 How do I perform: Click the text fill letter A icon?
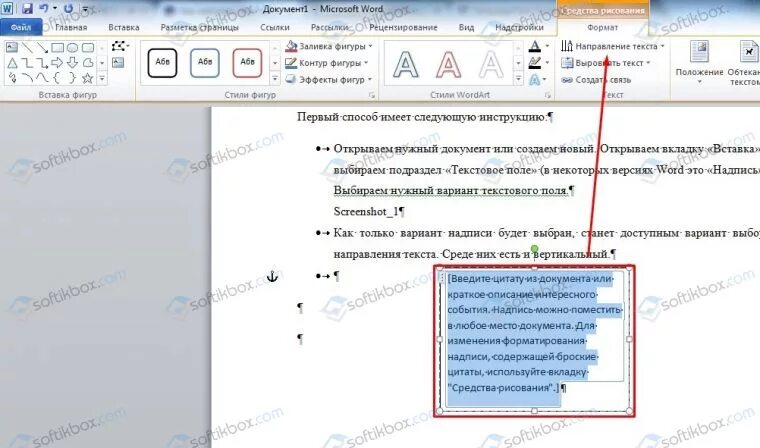click(x=535, y=47)
